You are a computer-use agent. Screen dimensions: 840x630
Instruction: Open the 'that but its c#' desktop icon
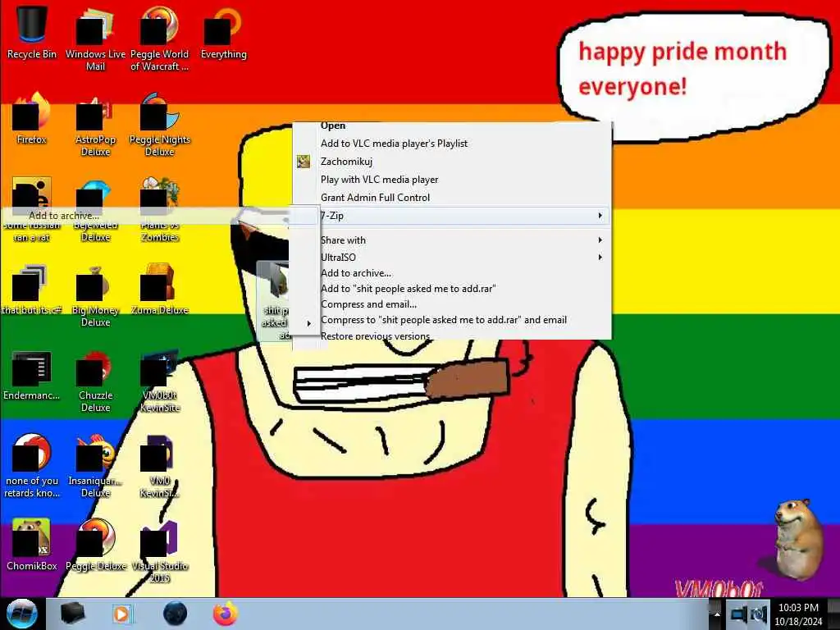[32, 290]
